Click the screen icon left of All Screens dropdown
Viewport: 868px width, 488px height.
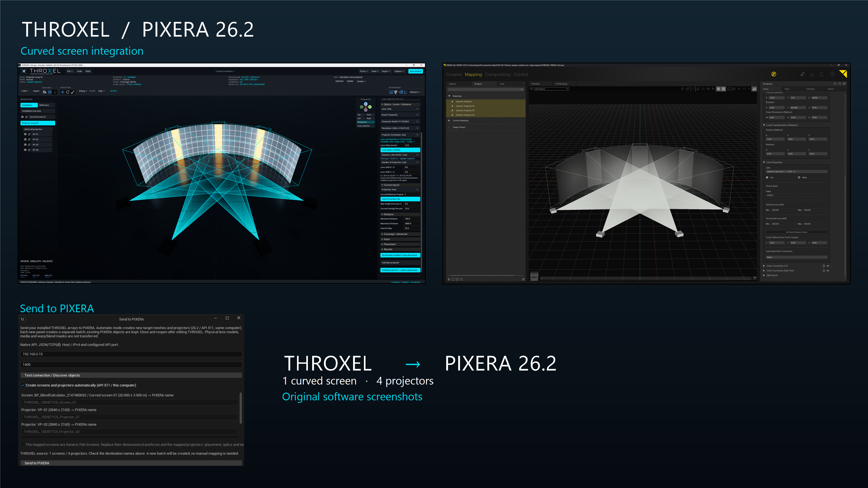531,89
